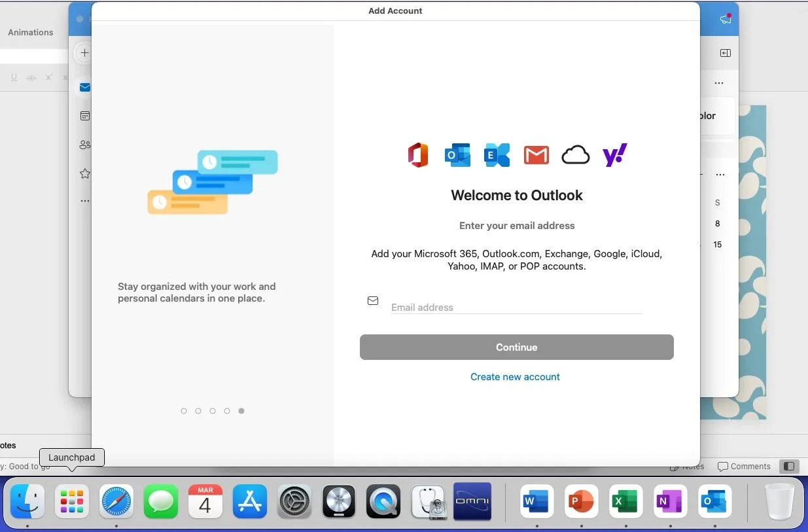Toggle Strikethrough formatting in PowerPoint ribbon
The width and height of the screenshot is (808, 532).
point(31,77)
